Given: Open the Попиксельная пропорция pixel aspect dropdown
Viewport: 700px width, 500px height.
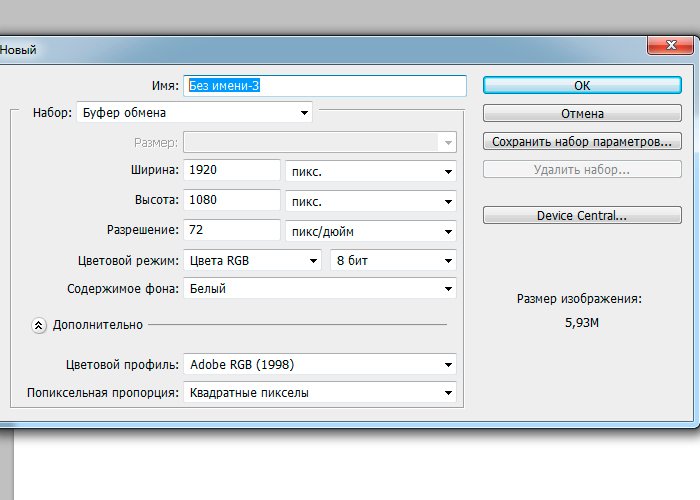Looking at the screenshot, I should pyautogui.click(x=319, y=392).
